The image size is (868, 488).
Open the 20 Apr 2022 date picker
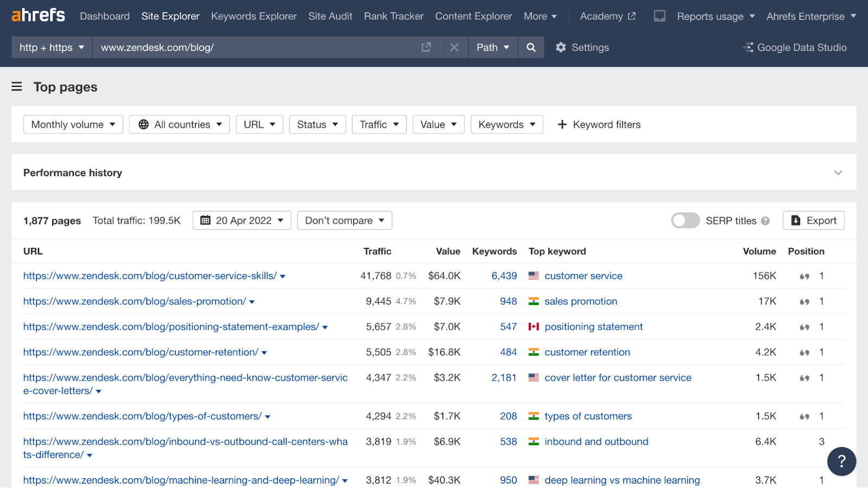(241, 220)
